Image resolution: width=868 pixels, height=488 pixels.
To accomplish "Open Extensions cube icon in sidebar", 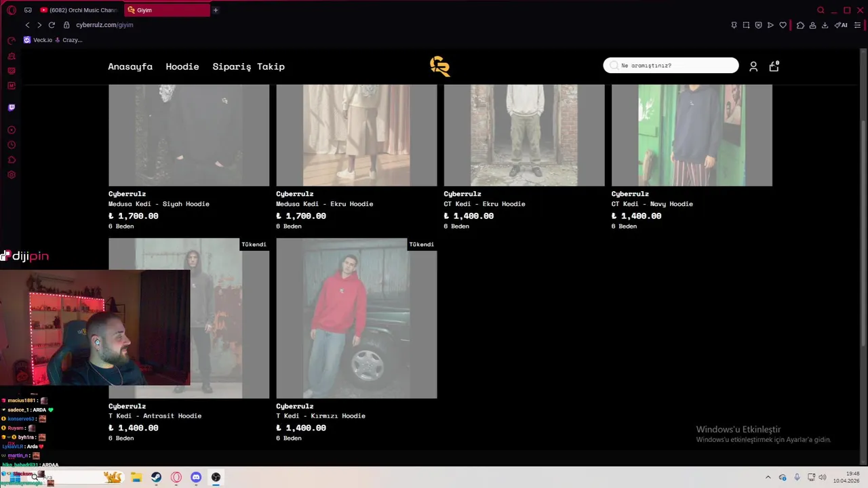I will (12, 160).
